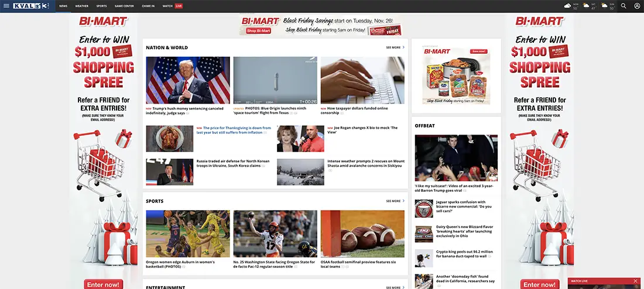The height and width of the screenshot is (289, 644).
Task: Click the Watch Live mini player title
Action: [x=579, y=281]
